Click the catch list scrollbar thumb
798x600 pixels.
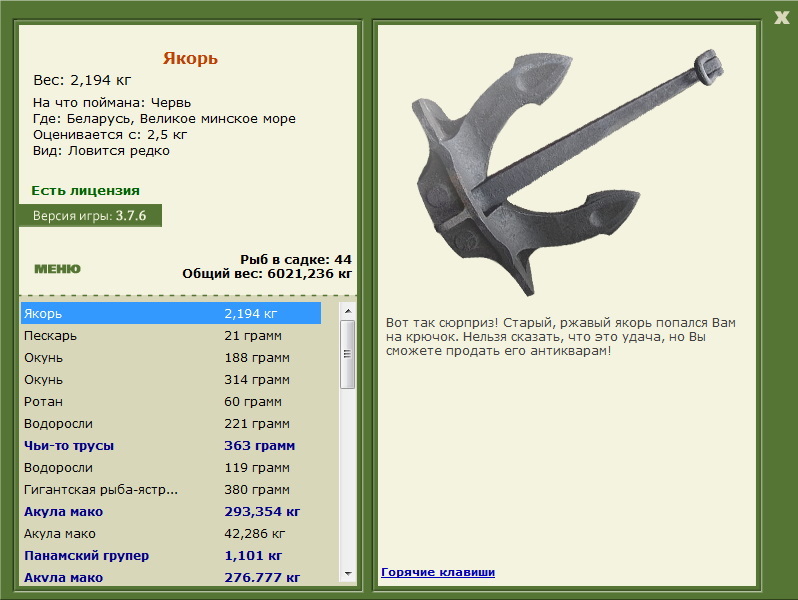348,354
